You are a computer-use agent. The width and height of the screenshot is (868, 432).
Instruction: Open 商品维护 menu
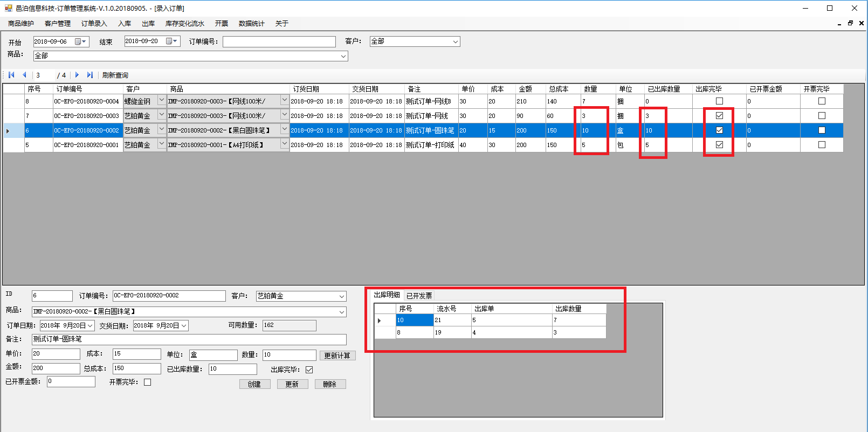[x=21, y=23]
